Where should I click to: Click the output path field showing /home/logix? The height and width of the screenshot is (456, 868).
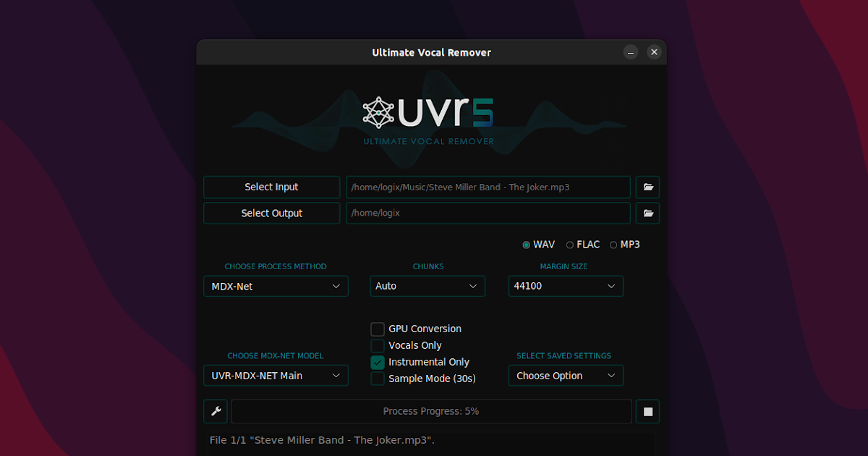488,213
